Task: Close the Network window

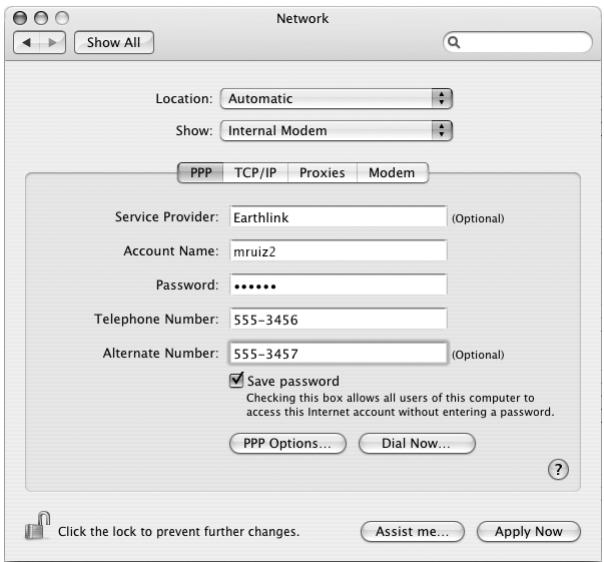Action: [20, 18]
